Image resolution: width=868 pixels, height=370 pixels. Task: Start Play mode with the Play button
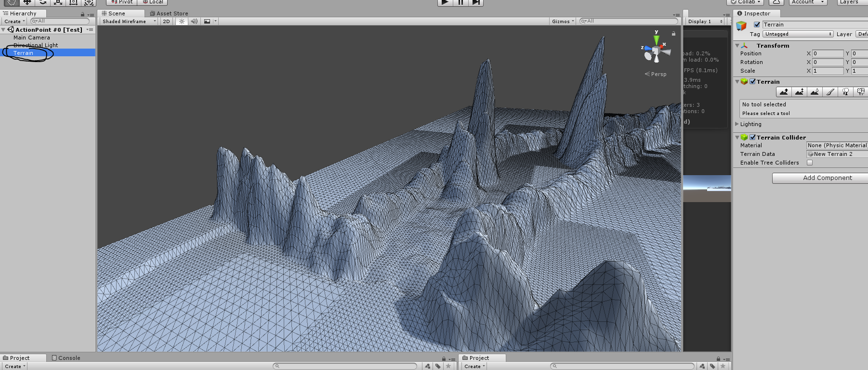point(445,2)
